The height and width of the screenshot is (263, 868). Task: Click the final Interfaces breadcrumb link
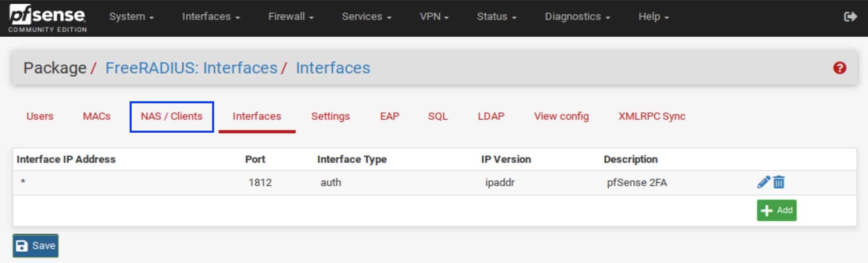tap(333, 68)
